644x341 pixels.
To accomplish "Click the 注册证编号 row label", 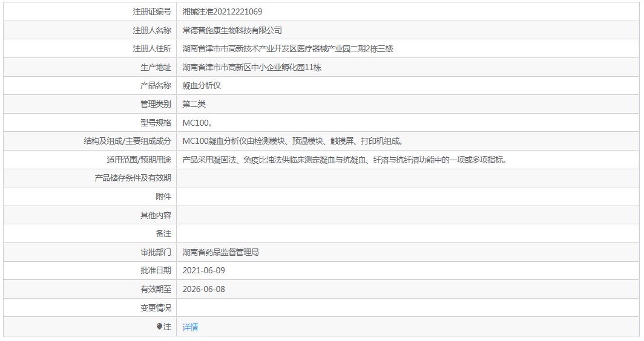I will tap(151, 11).
